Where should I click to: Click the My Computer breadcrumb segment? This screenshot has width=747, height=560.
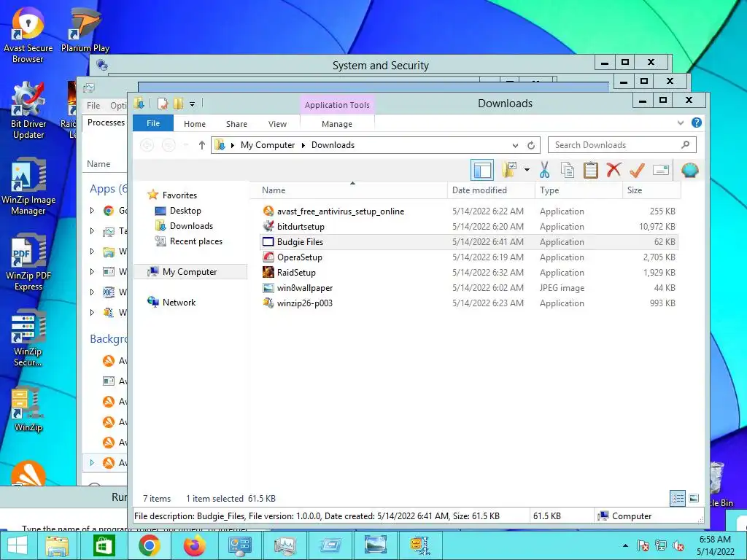coord(267,145)
